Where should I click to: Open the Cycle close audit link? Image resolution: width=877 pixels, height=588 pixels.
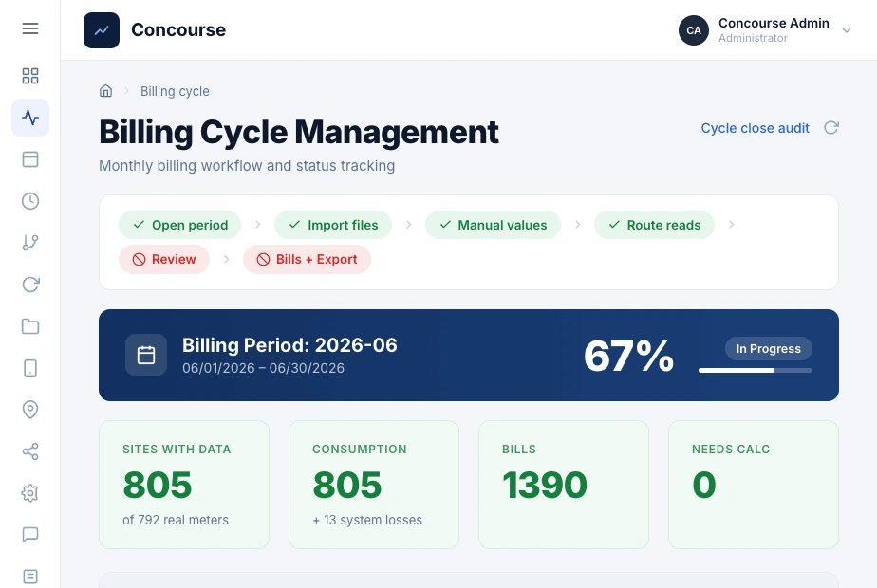tap(756, 128)
